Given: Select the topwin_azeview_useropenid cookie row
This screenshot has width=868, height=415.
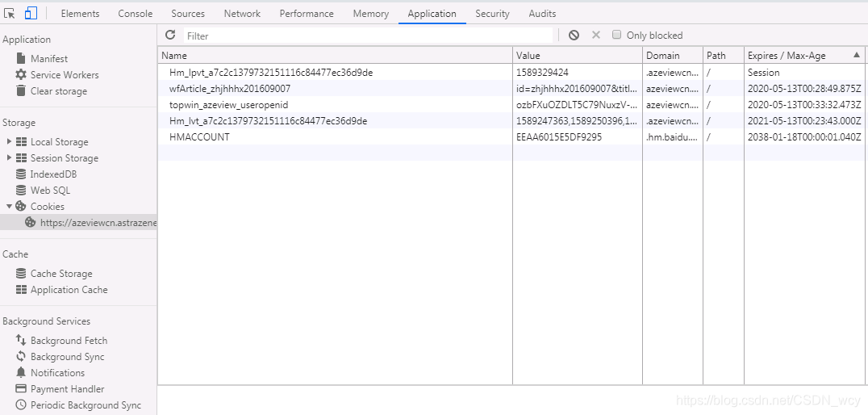Looking at the screenshot, I should 512,104.
